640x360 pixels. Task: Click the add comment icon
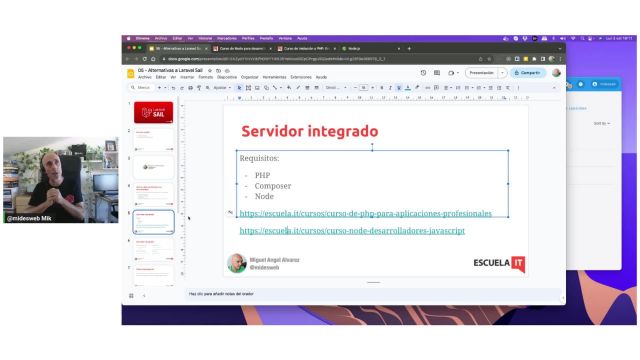(437, 88)
